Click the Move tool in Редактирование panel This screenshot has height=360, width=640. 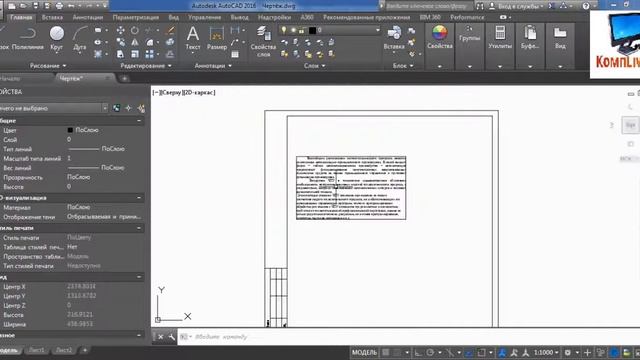pyautogui.click(x=121, y=30)
